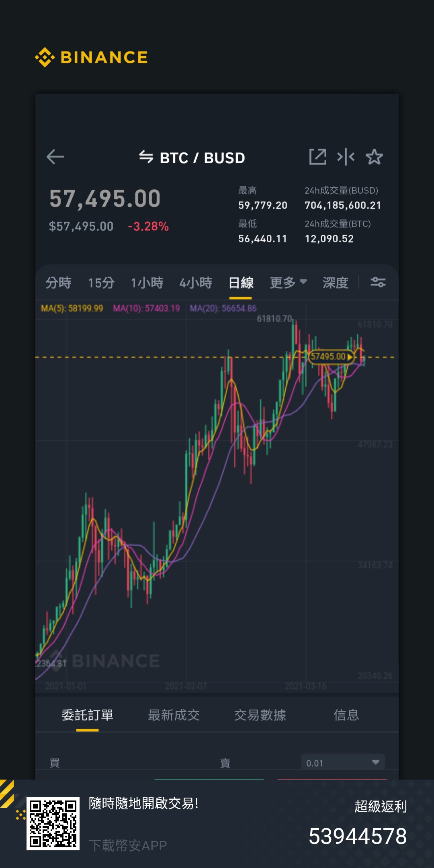The height and width of the screenshot is (868, 434).
Task: Tap the chart collapse/compare icon
Action: [346, 157]
